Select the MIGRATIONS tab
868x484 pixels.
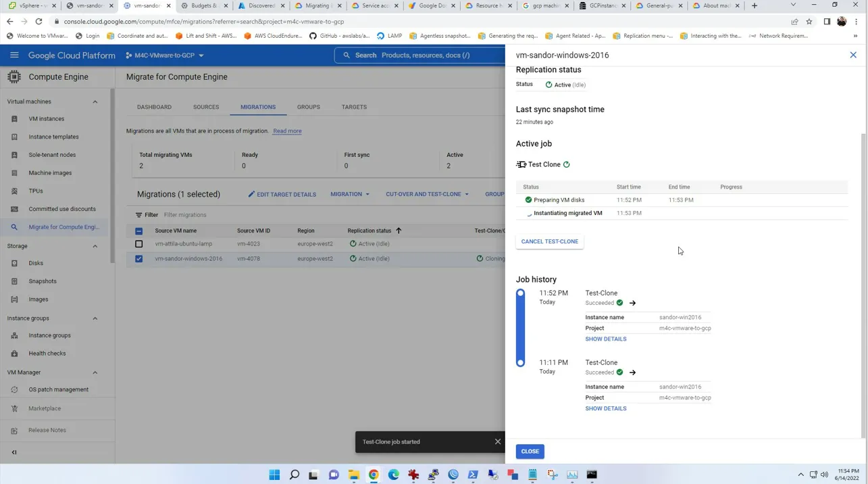(x=258, y=107)
